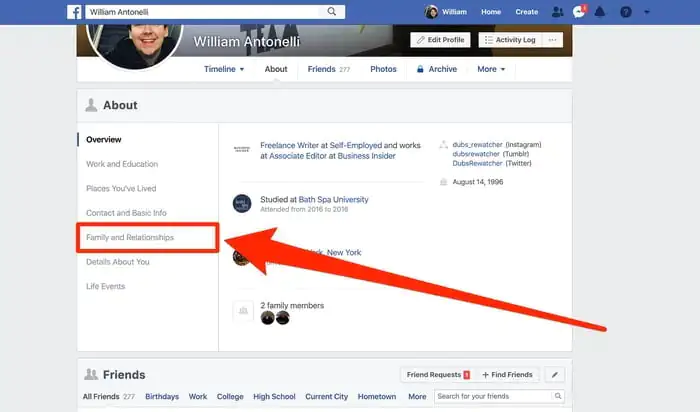Open the first family member avatar
This screenshot has height=412, width=700.
[267, 318]
